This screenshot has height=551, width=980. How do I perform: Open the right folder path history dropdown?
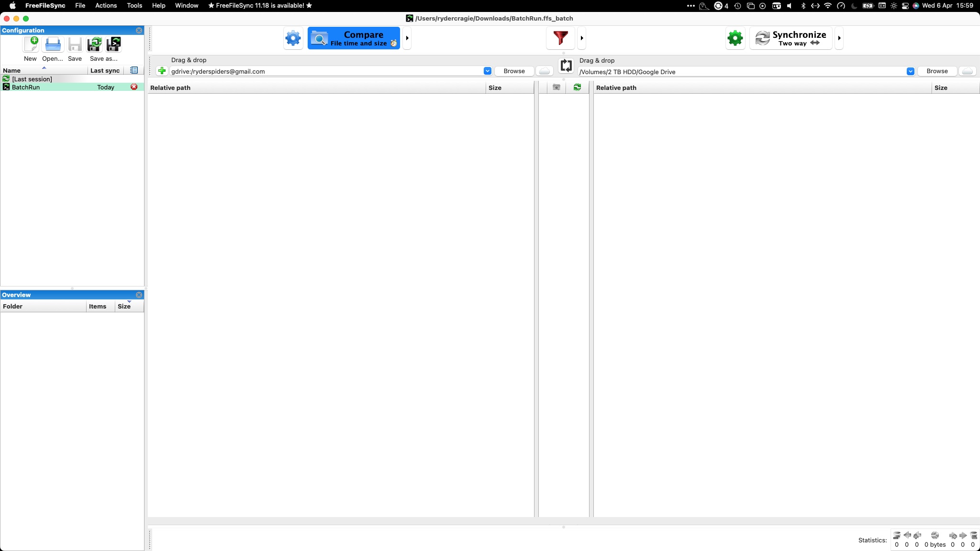(x=910, y=72)
